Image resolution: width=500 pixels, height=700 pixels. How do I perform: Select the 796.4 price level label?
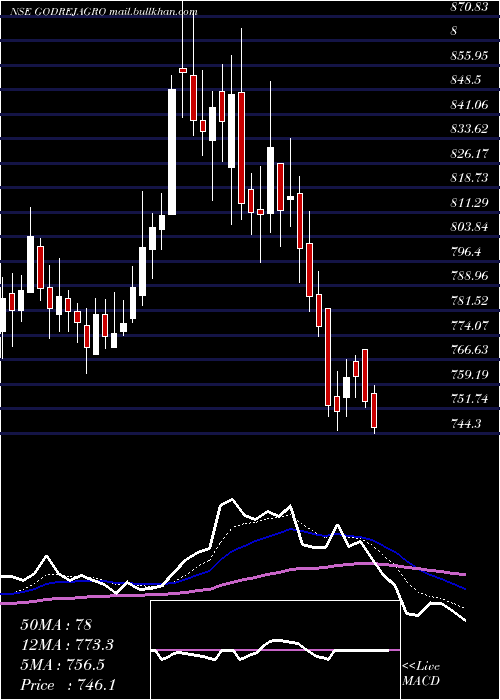[x=467, y=251]
